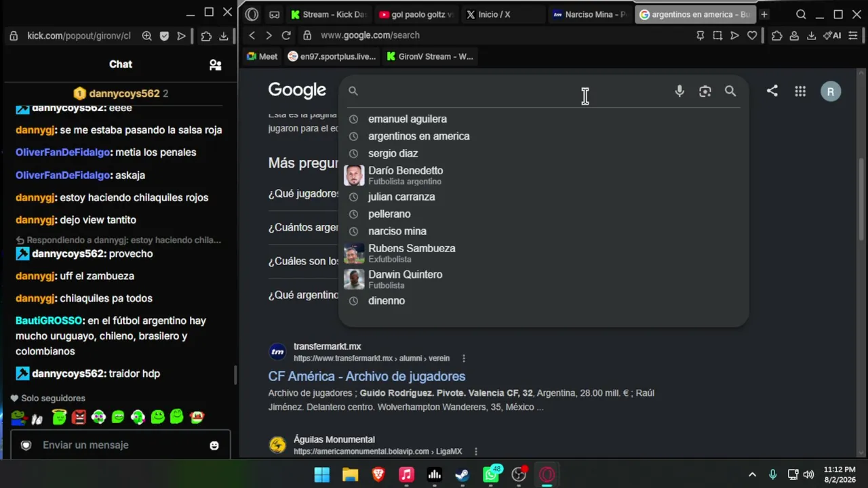Search by image with the camera icon
868x488 pixels.
pos(705,91)
